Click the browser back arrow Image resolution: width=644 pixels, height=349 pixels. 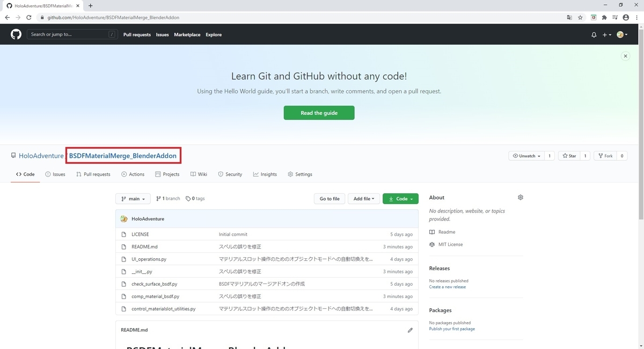(7, 17)
